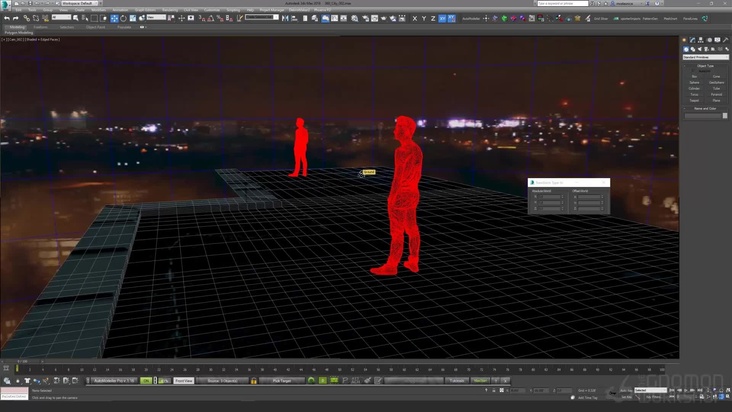
Task: Click the Tutorials button in bottom toolbar
Action: click(456, 381)
